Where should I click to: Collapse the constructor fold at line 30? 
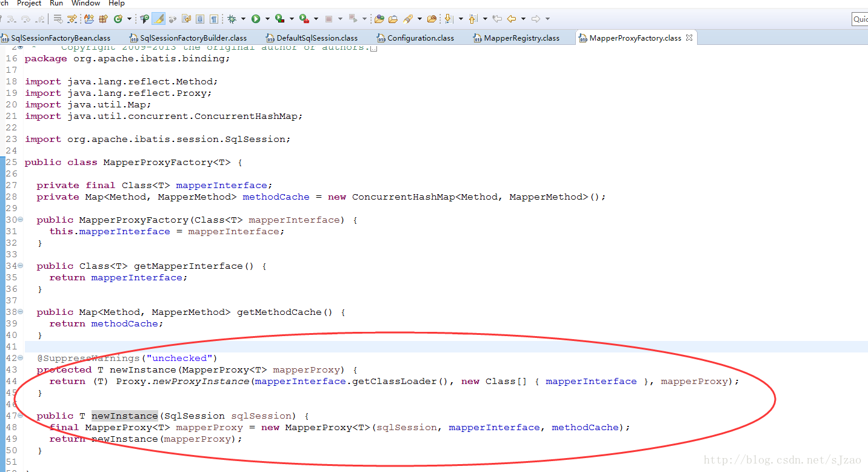click(x=20, y=220)
